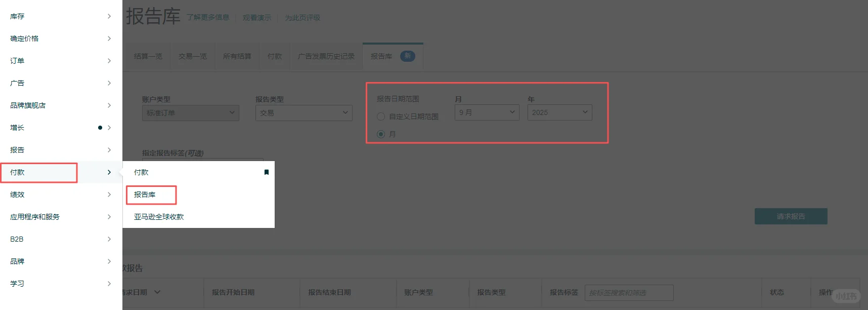868x310 pixels.
Task: Open the month dropdown showing 9月
Action: click(x=487, y=112)
